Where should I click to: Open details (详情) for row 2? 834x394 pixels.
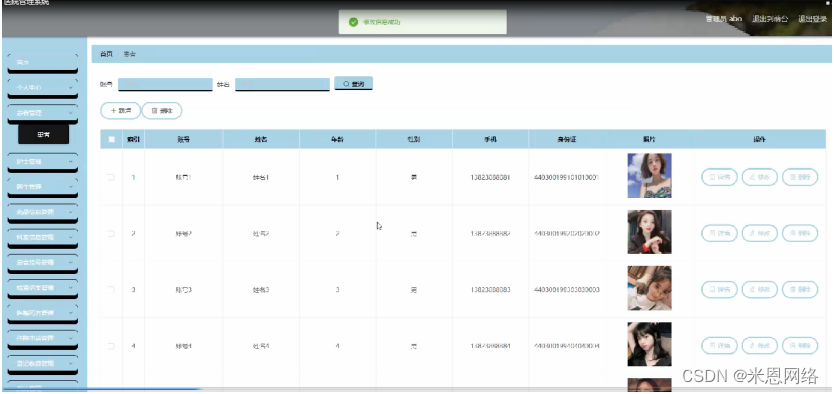(719, 233)
